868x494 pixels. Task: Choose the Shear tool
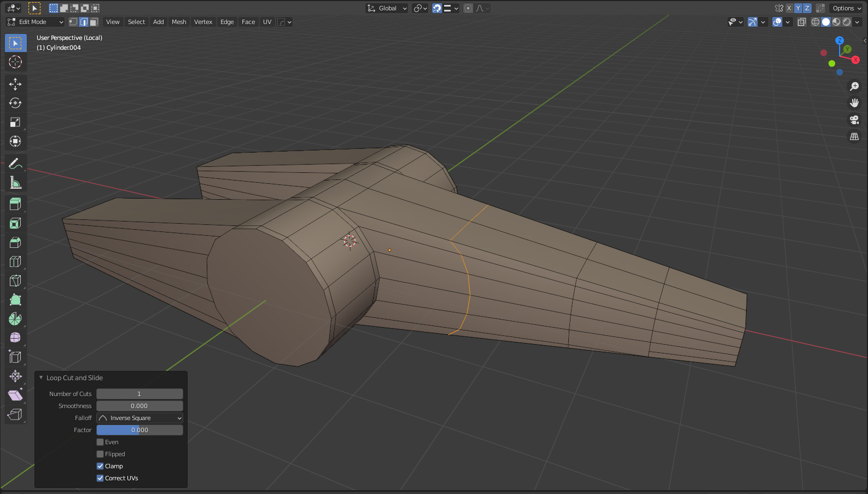15,396
